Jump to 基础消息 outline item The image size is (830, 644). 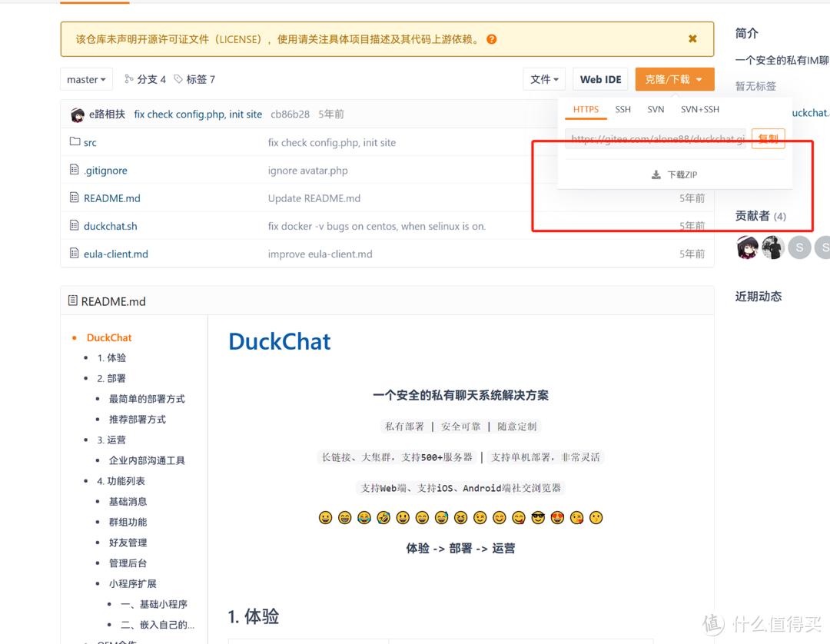point(128,502)
